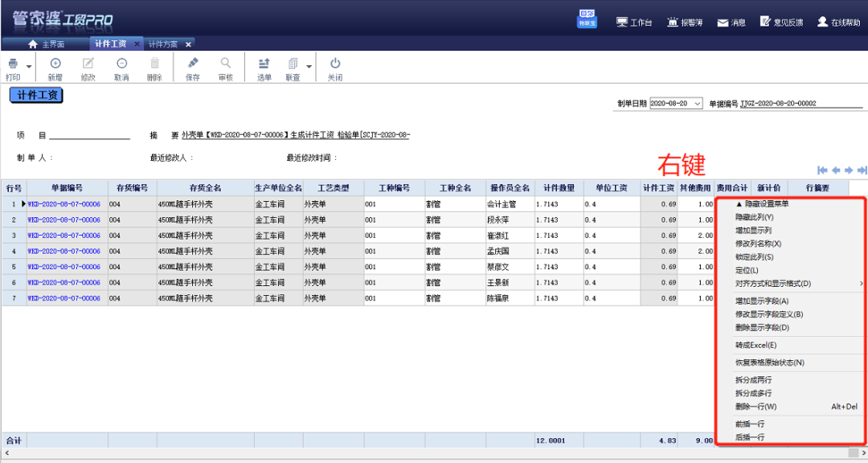The image size is (868, 463).
Task: Click the 计件数量 column header
Action: [559, 188]
